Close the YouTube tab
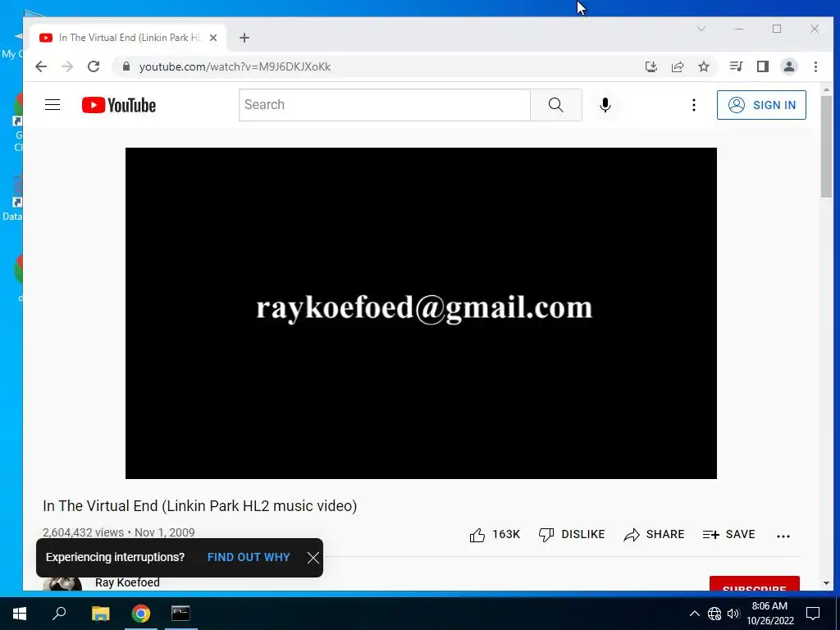This screenshot has width=840, height=630. 213,38
